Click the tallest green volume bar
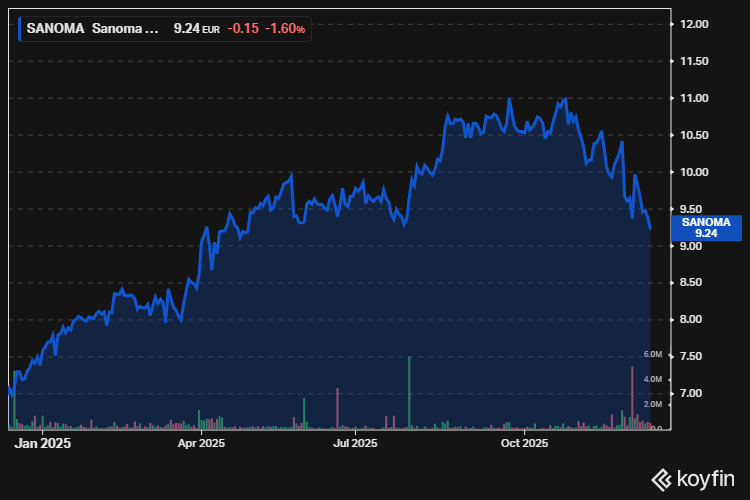The width and height of the screenshot is (750, 500). (x=409, y=392)
